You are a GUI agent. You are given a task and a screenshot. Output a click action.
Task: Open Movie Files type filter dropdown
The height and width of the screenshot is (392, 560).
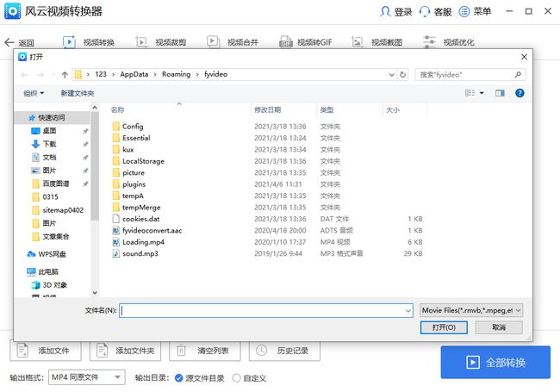point(471,310)
